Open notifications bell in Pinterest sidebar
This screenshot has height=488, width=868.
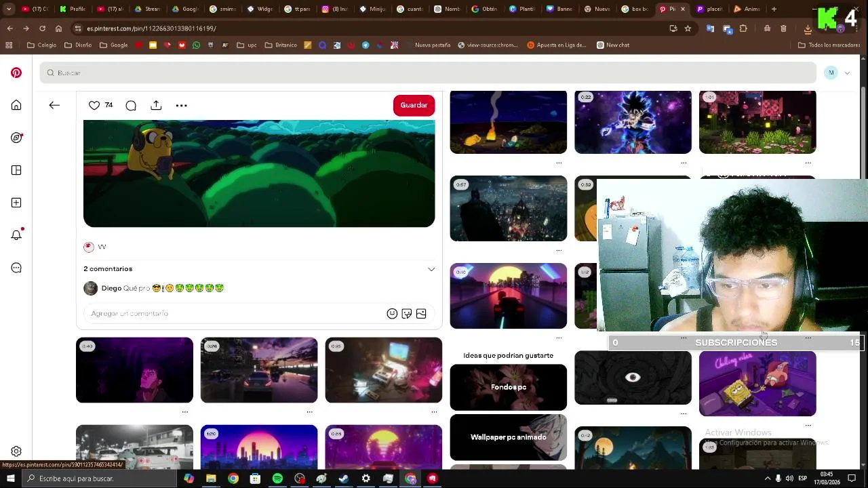pyautogui.click(x=16, y=235)
